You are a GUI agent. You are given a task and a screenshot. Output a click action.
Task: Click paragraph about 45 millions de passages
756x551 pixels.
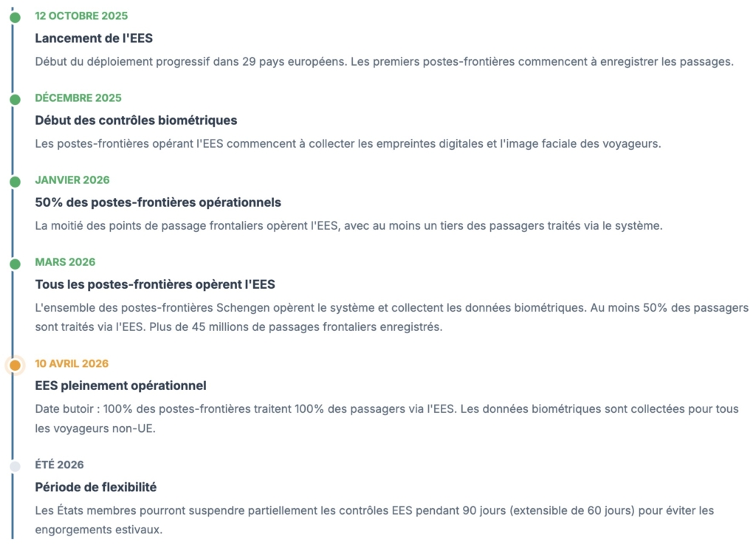tap(391, 317)
